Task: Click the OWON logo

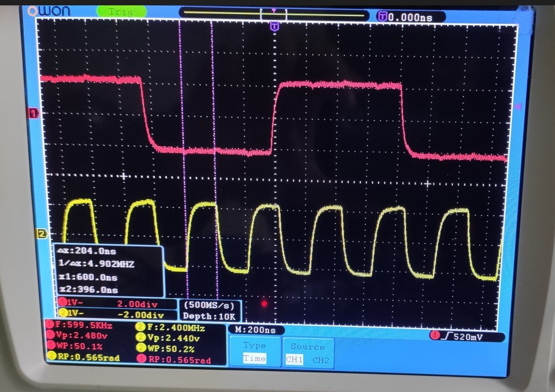Action: (48, 11)
